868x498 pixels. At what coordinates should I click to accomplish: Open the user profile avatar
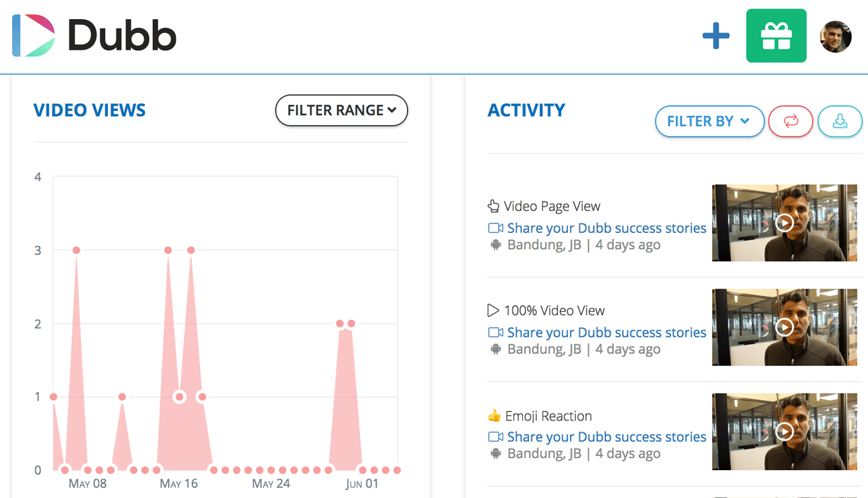835,36
